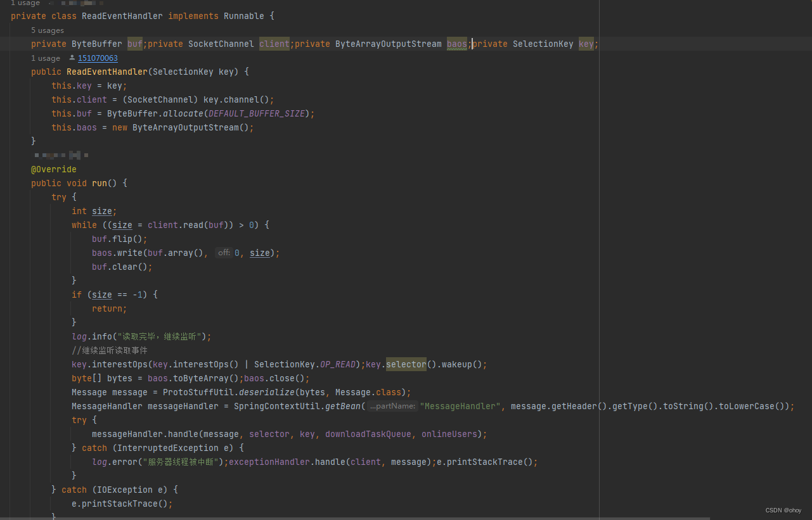Click "close" in baos.close()
812x520 pixels.
282,378
